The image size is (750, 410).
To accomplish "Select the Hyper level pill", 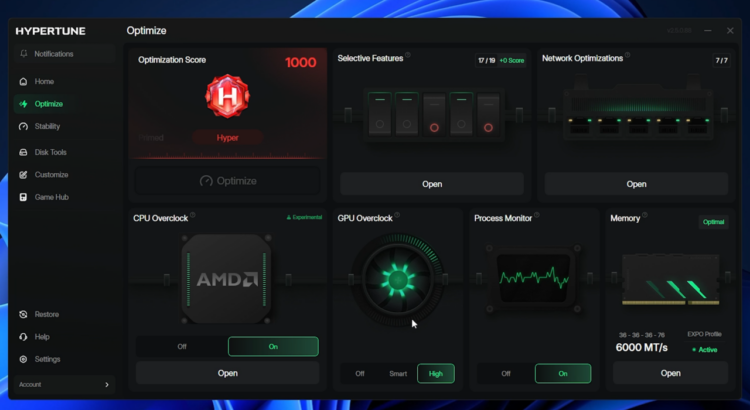I will tap(228, 138).
